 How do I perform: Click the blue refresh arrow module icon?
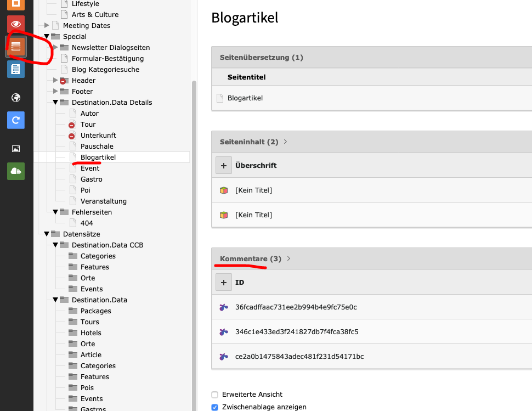[15, 120]
